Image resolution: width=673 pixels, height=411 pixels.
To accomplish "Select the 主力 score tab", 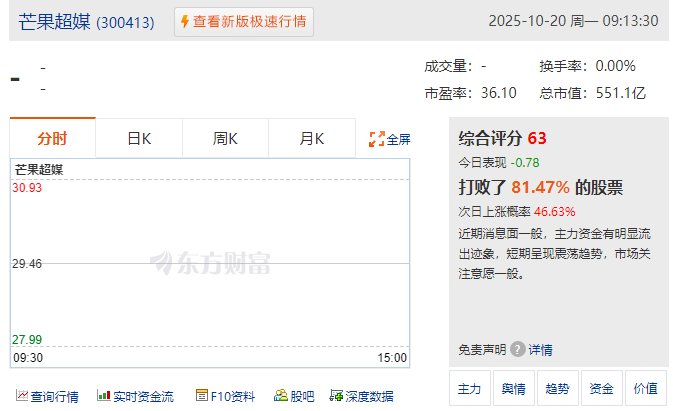I will (x=470, y=388).
